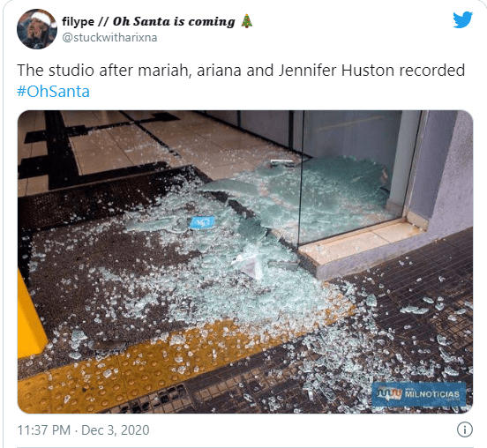487x448 pixels.
Task: Open the #OhSanta hashtag link
Action: [53, 92]
